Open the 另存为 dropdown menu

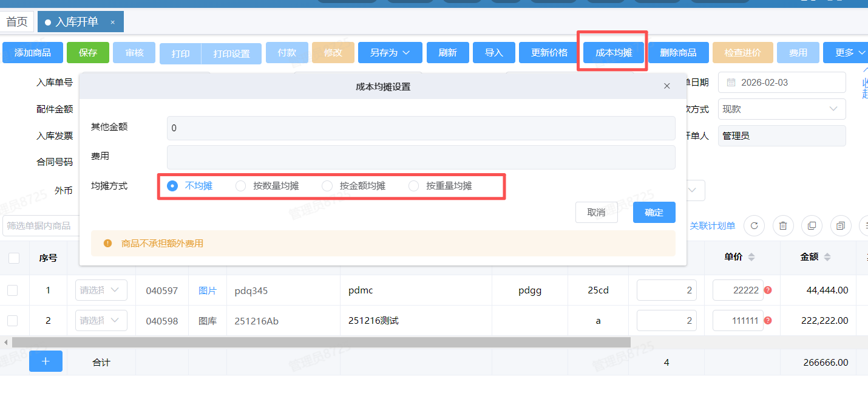[390, 52]
